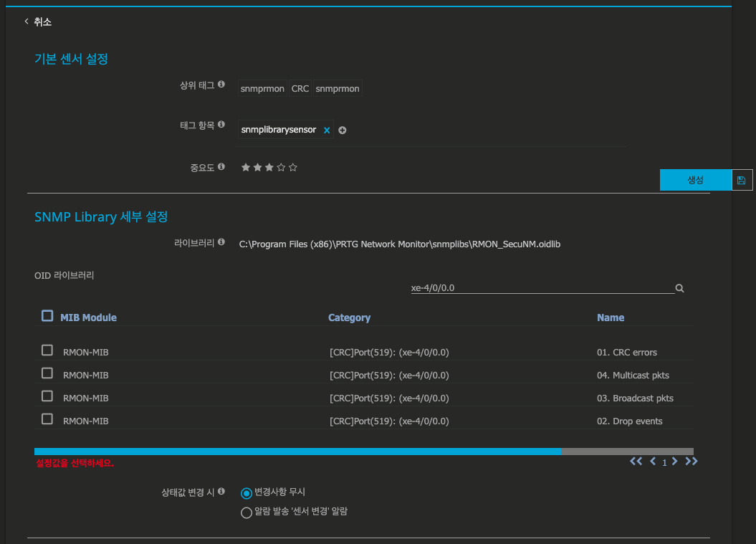The width and height of the screenshot is (756, 544).
Task: Remove the snmplibrarysensor tag
Action: (327, 130)
